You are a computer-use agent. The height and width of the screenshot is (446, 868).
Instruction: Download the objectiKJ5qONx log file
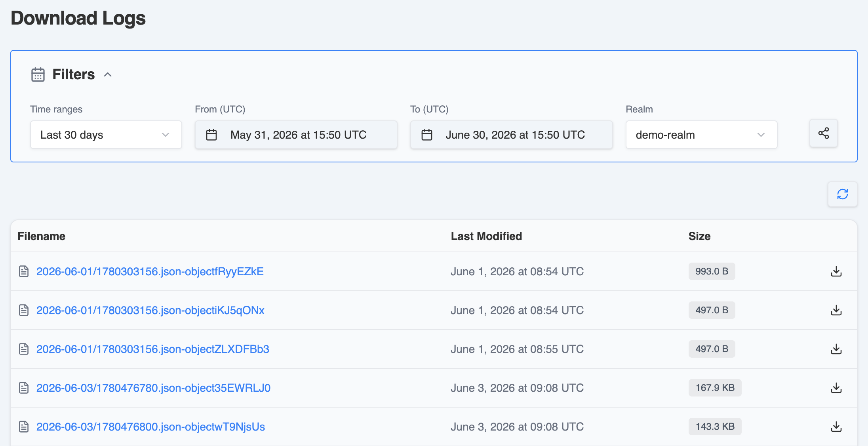[x=836, y=310]
